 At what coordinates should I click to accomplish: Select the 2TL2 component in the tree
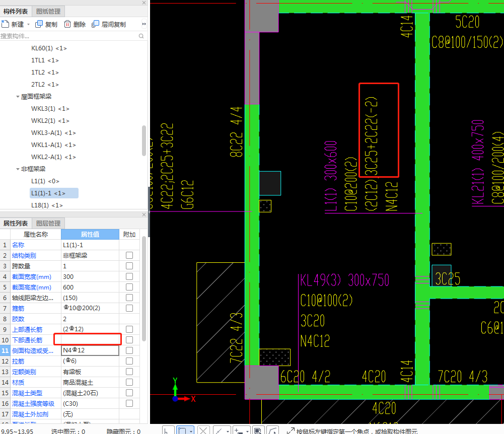point(45,84)
